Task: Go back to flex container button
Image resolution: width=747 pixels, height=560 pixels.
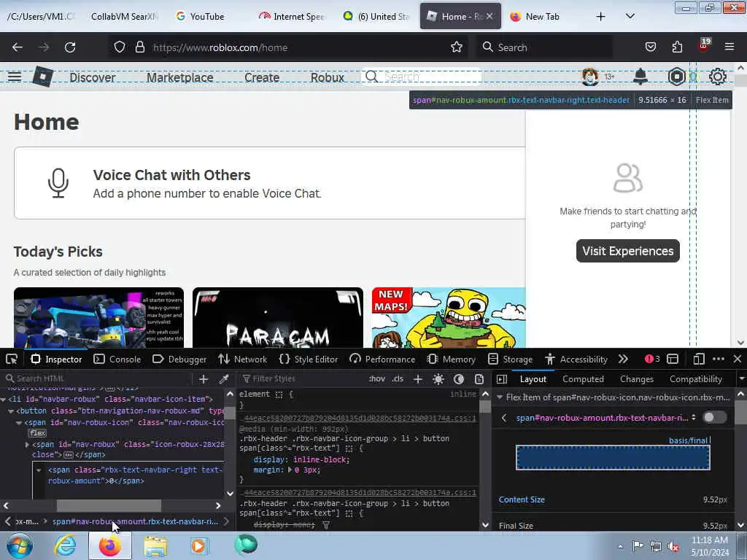Action: [x=504, y=418]
